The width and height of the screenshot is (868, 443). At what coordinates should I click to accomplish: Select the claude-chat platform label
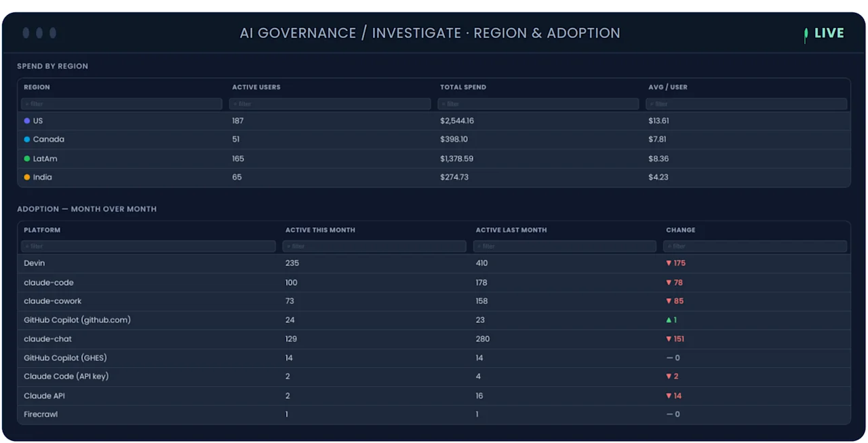coord(47,339)
